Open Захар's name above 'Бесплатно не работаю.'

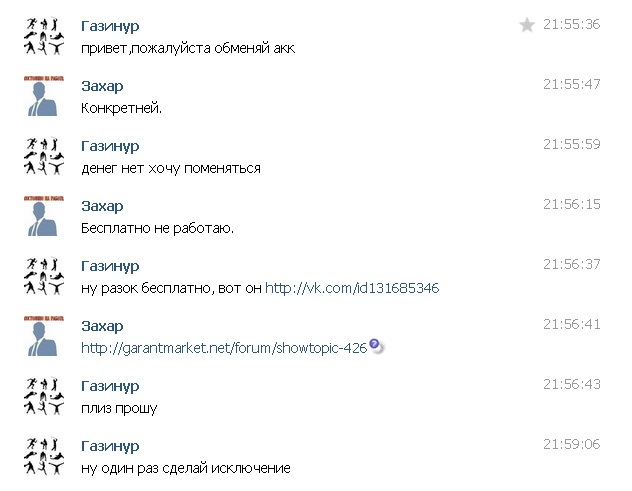(x=102, y=206)
